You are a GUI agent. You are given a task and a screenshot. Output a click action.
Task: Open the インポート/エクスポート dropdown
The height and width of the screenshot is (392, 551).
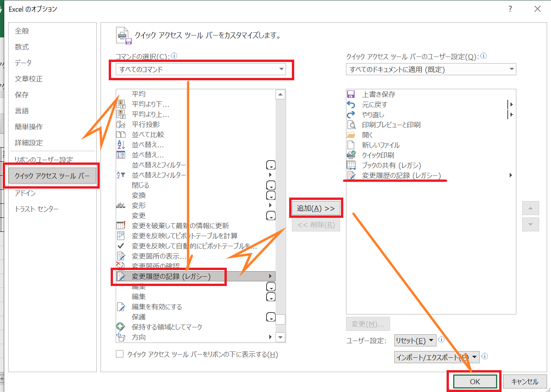[x=437, y=357]
